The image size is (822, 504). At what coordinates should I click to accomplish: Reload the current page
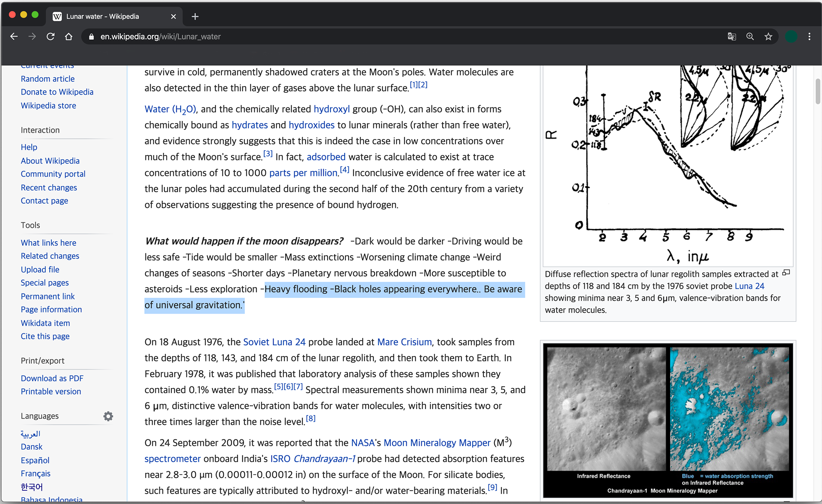[51, 36]
